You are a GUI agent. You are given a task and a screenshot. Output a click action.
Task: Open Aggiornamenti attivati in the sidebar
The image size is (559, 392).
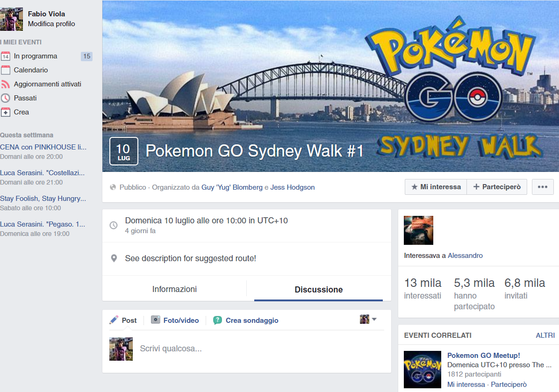point(47,84)
